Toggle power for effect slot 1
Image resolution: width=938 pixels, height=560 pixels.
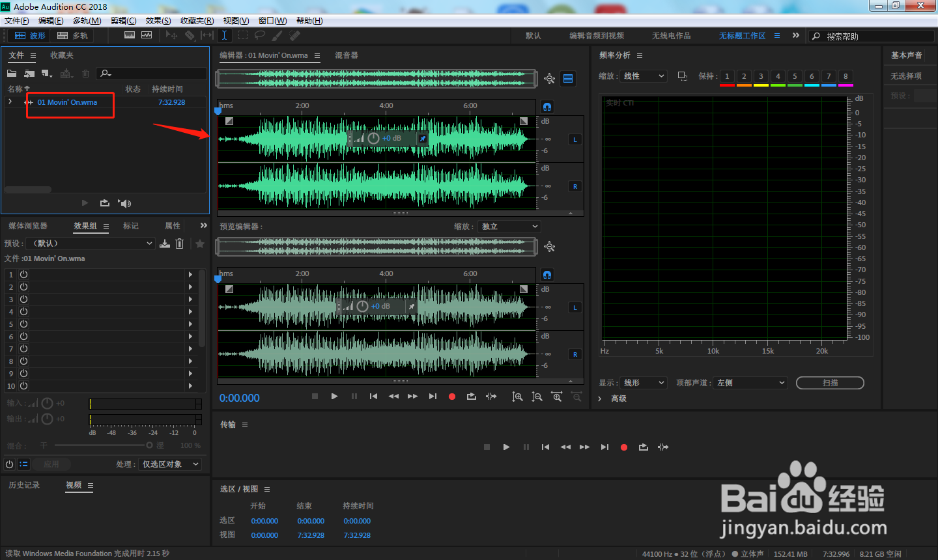click(x=23, y=275)
